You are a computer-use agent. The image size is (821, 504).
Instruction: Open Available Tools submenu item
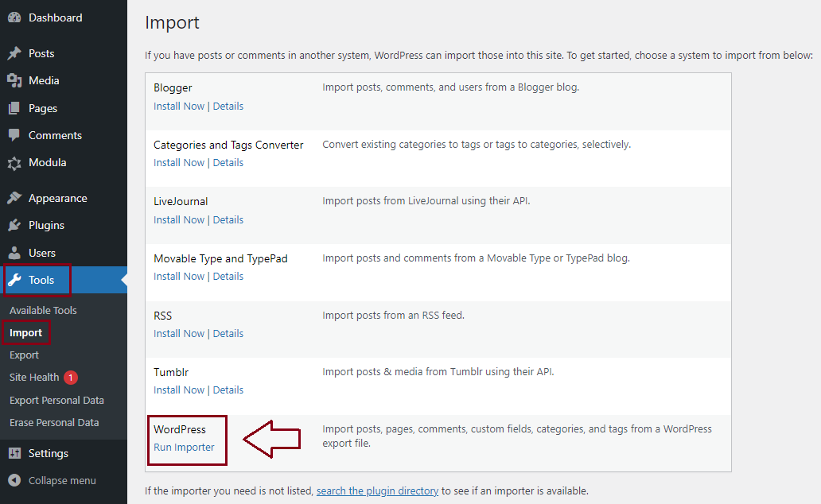point(43,310)
